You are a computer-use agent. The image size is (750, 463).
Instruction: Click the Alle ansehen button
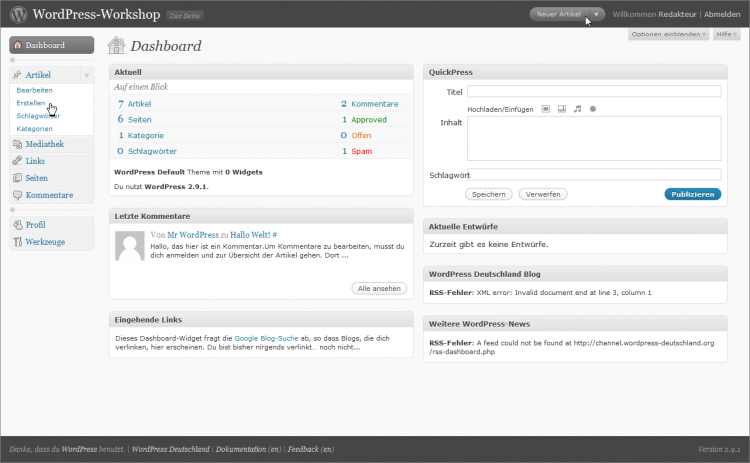click(x=379, y=288)
